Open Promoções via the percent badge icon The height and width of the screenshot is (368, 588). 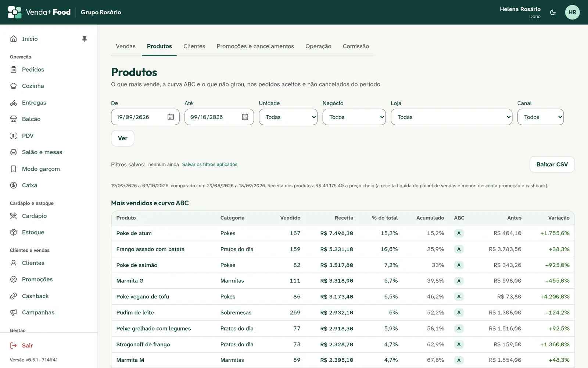14,279
